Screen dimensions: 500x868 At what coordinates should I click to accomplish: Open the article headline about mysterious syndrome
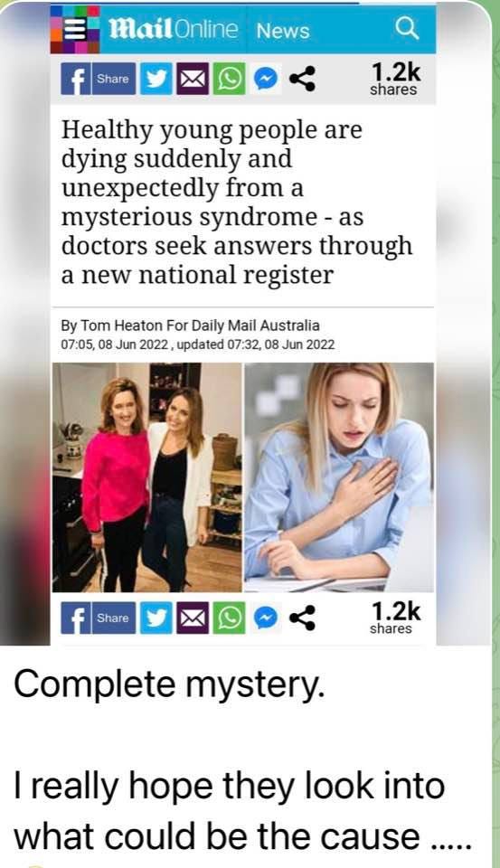click(x=237, y=202)
